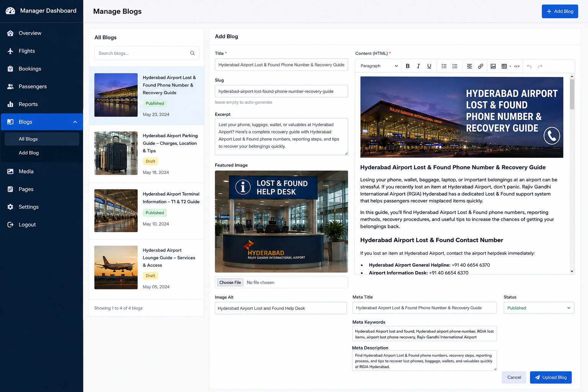
Task: Select the Lost & Found blog thumbnail in list
Action: click(x=116, y=95)
